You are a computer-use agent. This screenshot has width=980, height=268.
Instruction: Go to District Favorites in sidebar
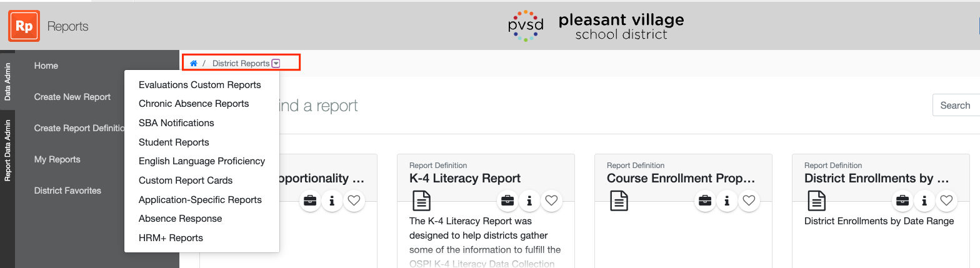coord(67,191)
